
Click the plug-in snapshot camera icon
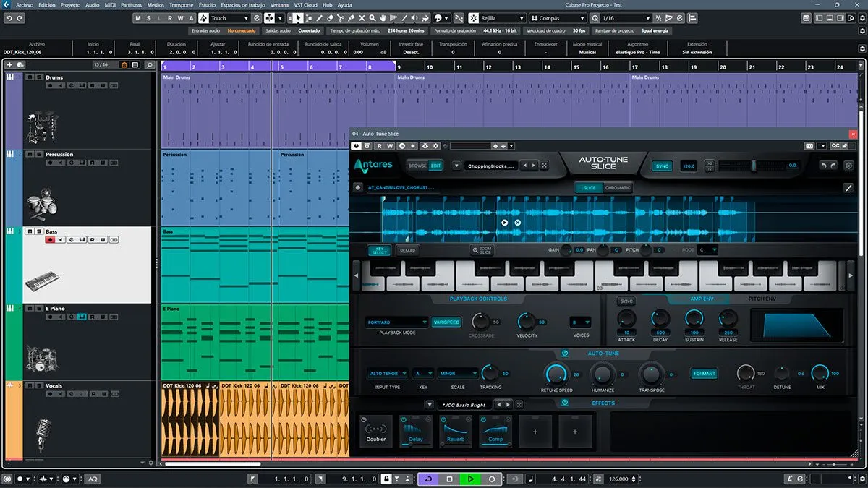[x=810, y=145]
